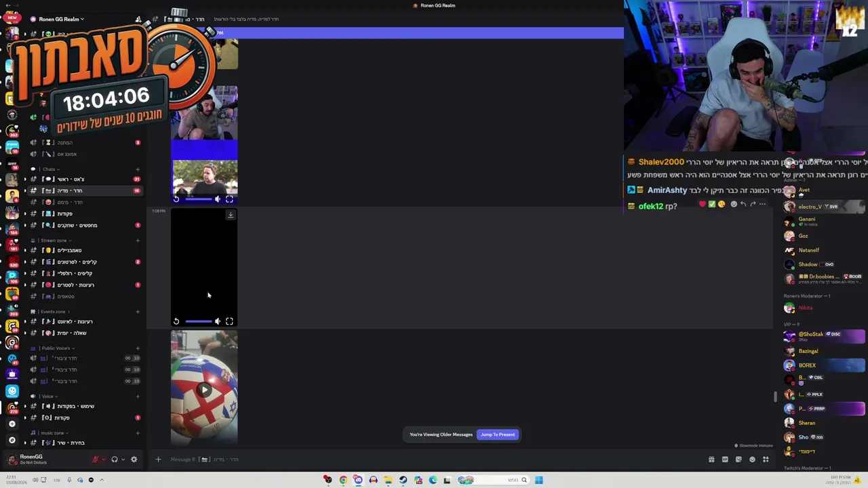868x488 pixels.
Task: Click the Add a Server plus icon
Action: [x=12, y=424]
